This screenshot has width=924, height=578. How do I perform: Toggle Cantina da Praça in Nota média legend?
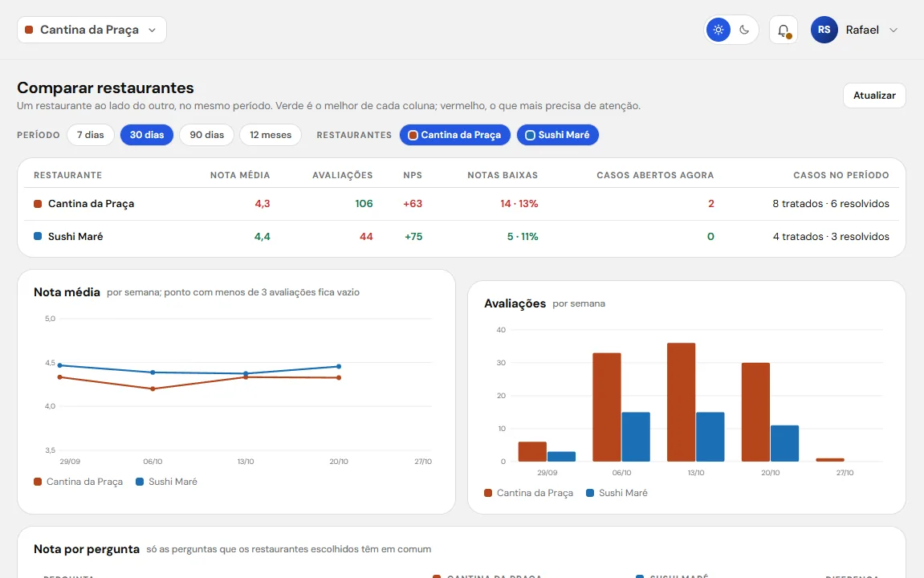pyautogui.click(x=79, y=482)
